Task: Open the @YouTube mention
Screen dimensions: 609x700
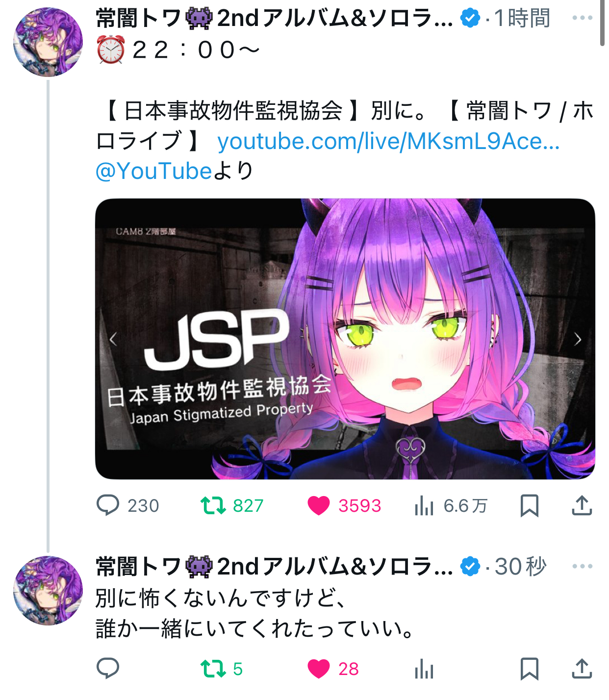Action: coord(153,171)
